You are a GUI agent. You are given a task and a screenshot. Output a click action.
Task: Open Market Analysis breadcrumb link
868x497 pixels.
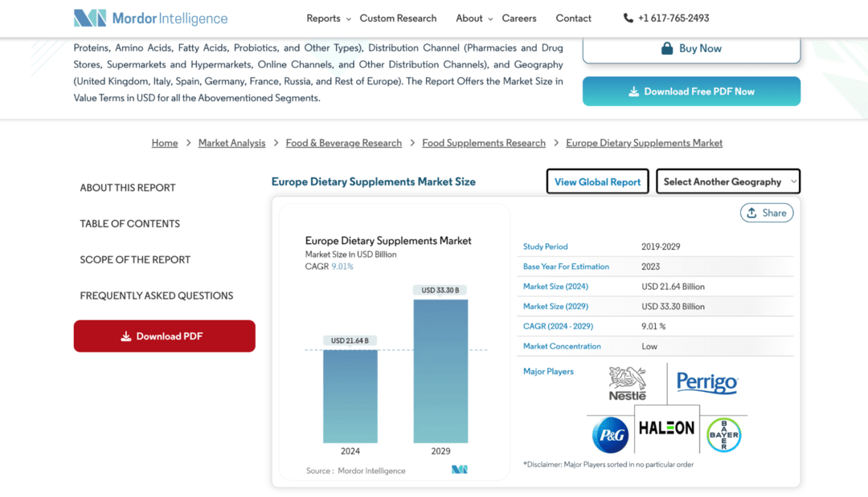(x=232, y=143)
